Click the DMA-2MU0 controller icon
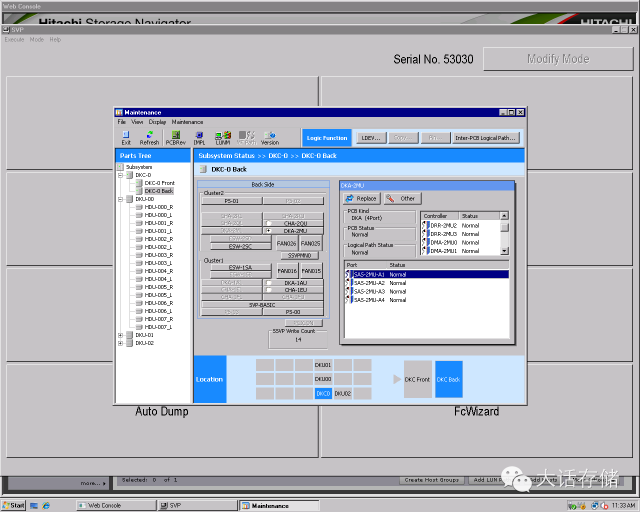 coord(426,243)
